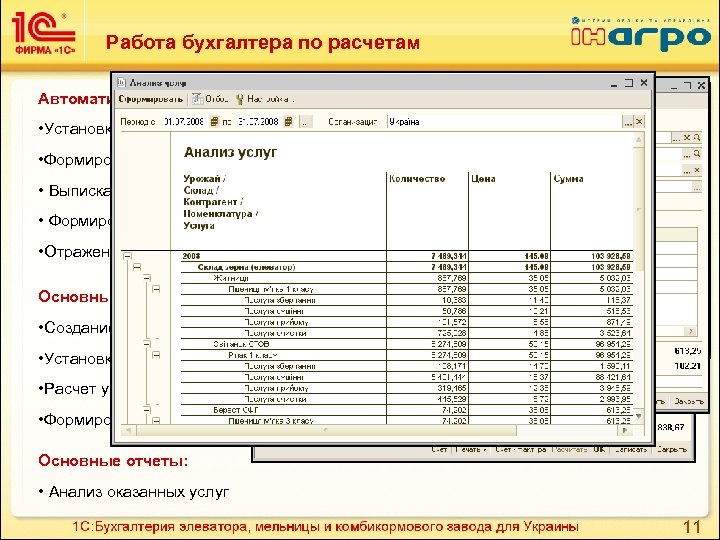Collapse the Берест СФГ group
The height and width of the screenshot is (540, 720).
tap(146, 410)
